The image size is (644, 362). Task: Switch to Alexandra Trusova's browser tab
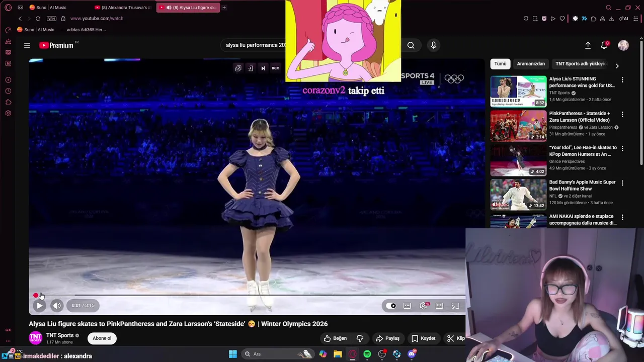click(123, 8)
